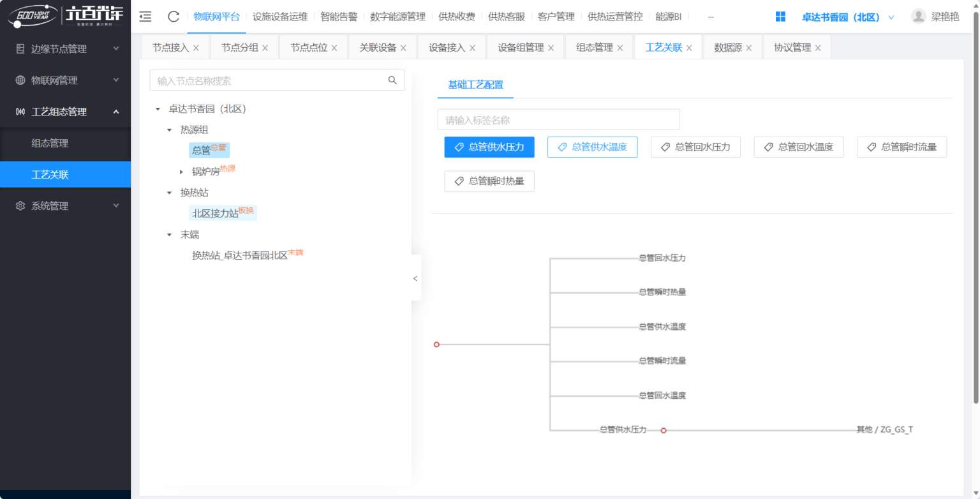Image resolution: width=980 pixels, height=499 pixels.
Task: Switch to the 组态管理 tab
Action: pos(594,48)
